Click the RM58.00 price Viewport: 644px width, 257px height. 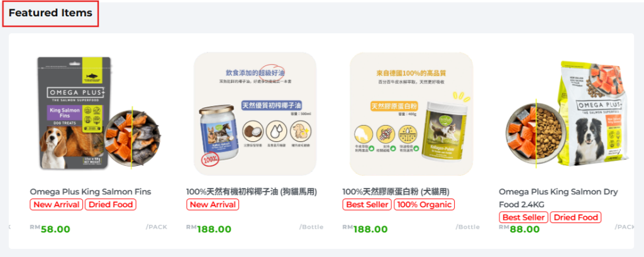pos(50,229)
